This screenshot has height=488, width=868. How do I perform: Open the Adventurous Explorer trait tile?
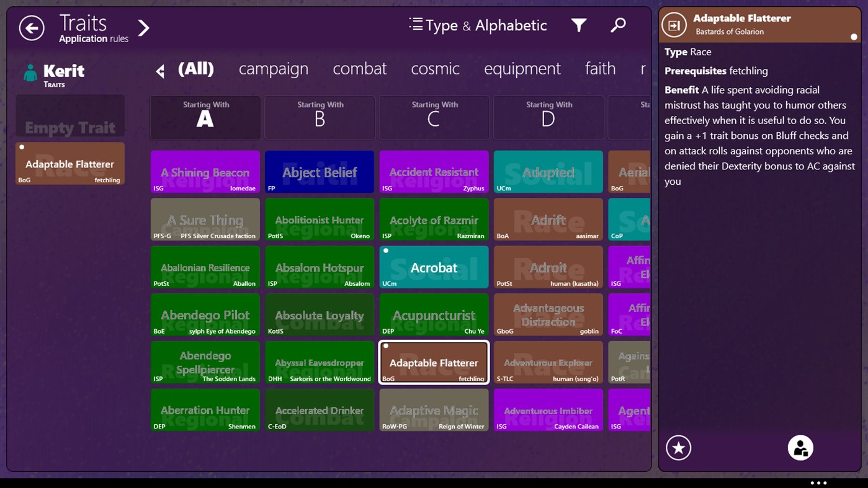coord(548,362)
